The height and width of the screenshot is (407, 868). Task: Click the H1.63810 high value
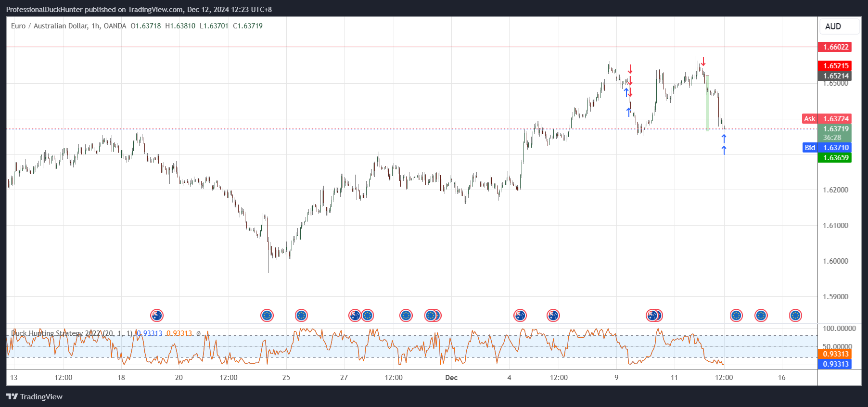tap(180, 26)
